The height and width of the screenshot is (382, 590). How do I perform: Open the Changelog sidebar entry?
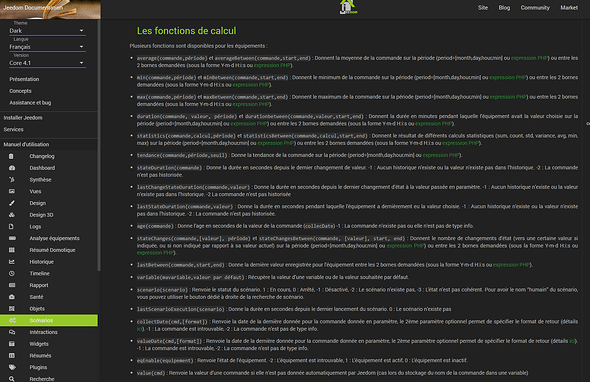[49, 156]
